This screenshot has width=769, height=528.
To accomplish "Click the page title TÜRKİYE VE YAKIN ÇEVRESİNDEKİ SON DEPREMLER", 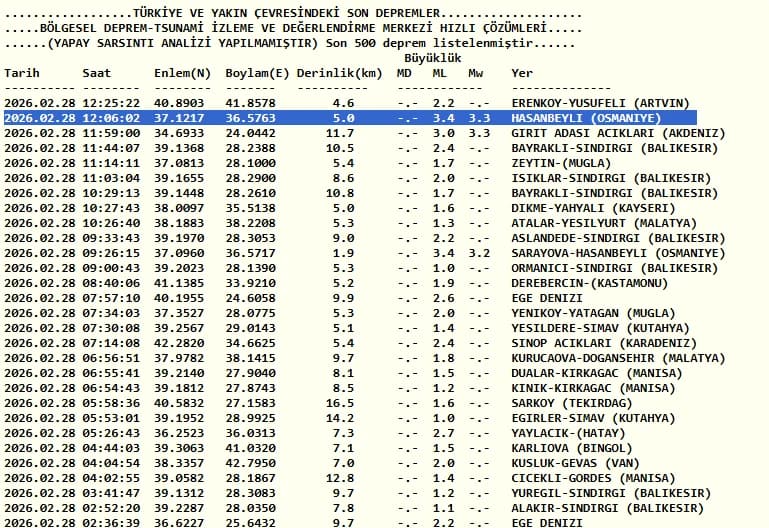I will (286, 13).
